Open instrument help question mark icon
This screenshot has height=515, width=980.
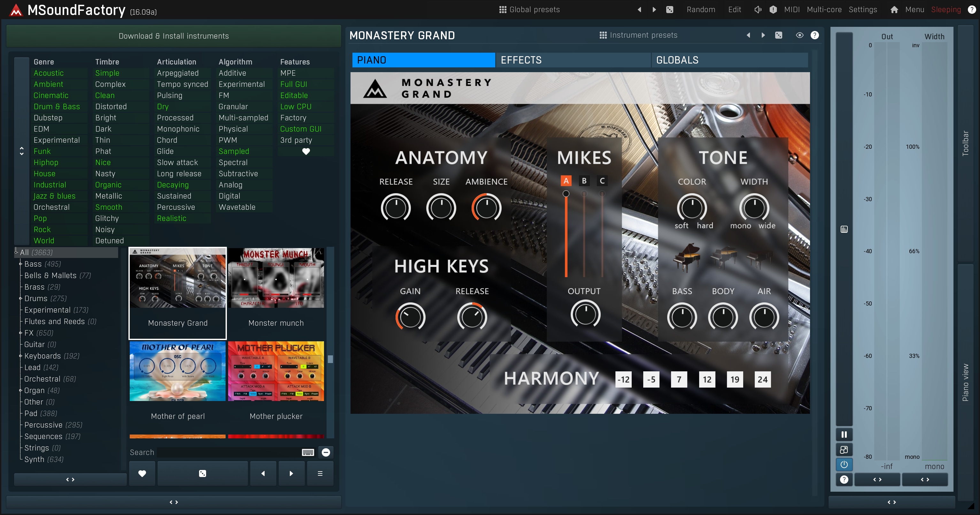[x=814, y=35]
